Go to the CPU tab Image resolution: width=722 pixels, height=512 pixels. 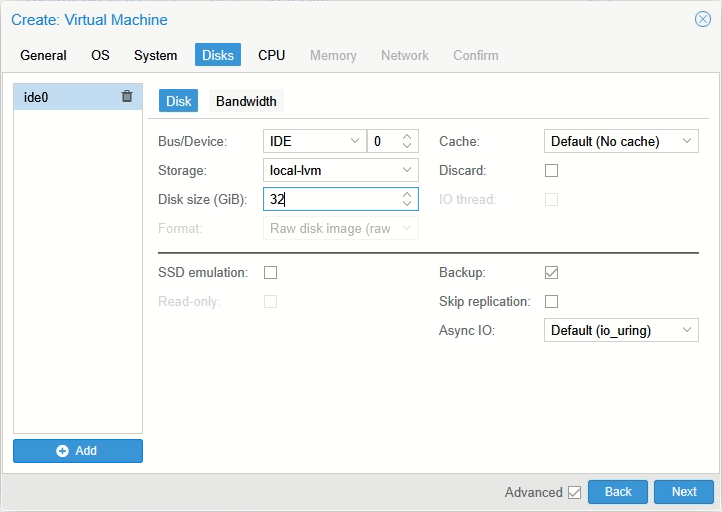coord(271,55)
